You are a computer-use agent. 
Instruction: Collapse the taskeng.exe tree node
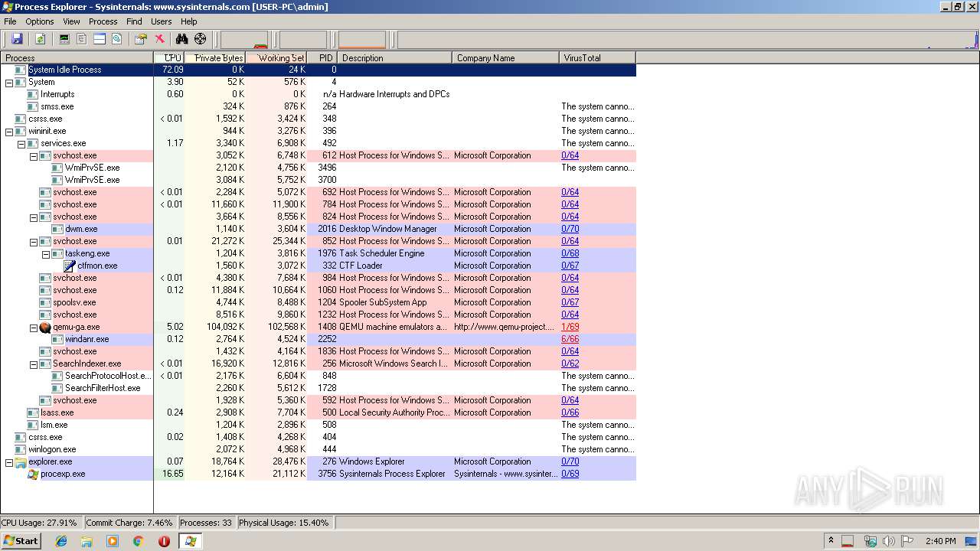46,253
